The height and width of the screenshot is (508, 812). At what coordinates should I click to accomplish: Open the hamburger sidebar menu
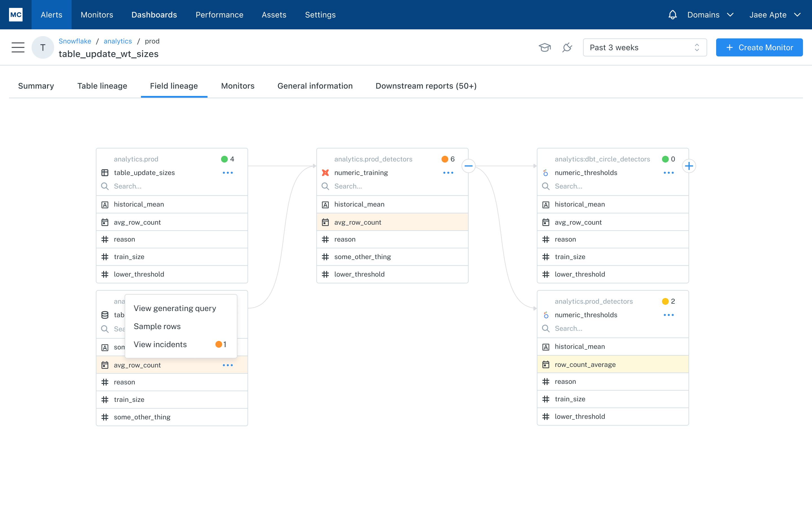18,47
